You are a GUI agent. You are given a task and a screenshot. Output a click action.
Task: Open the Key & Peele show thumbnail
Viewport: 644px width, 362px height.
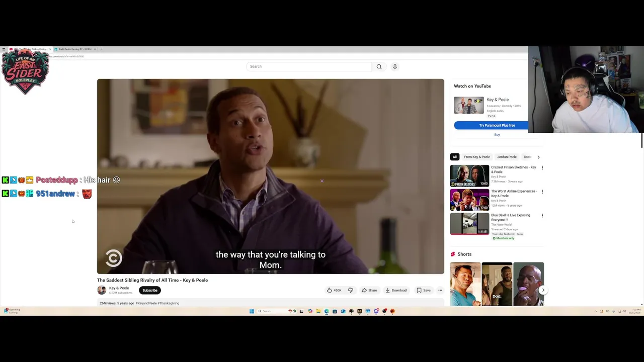coord(469,105)
